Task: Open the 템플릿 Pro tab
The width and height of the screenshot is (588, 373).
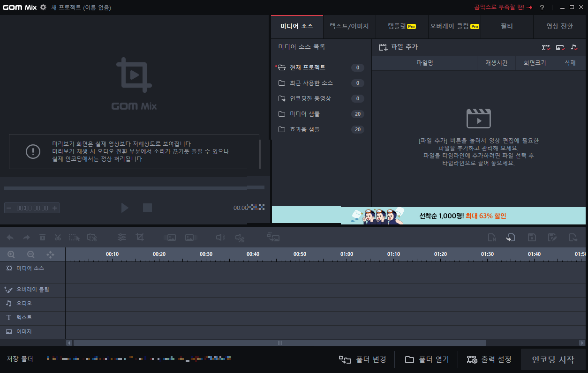Action: pos(402,27)
